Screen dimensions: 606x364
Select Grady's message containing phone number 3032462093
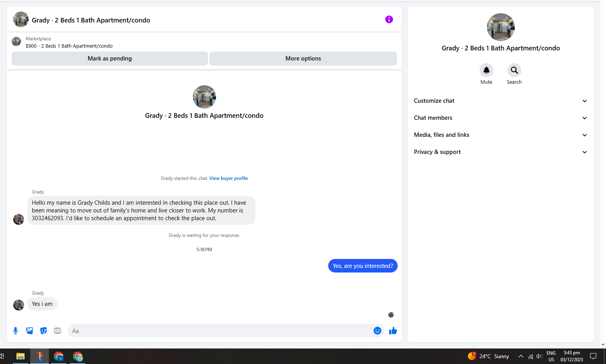pos(141,210)
